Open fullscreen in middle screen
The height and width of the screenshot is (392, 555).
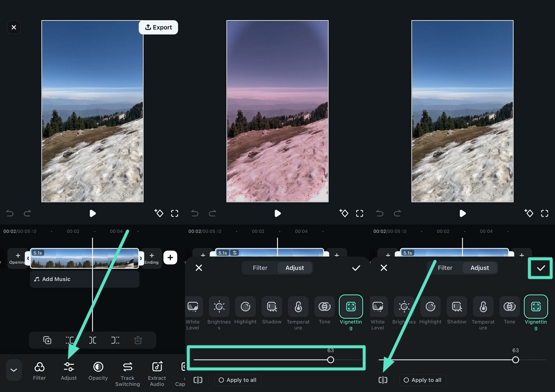tap(359, 213)
